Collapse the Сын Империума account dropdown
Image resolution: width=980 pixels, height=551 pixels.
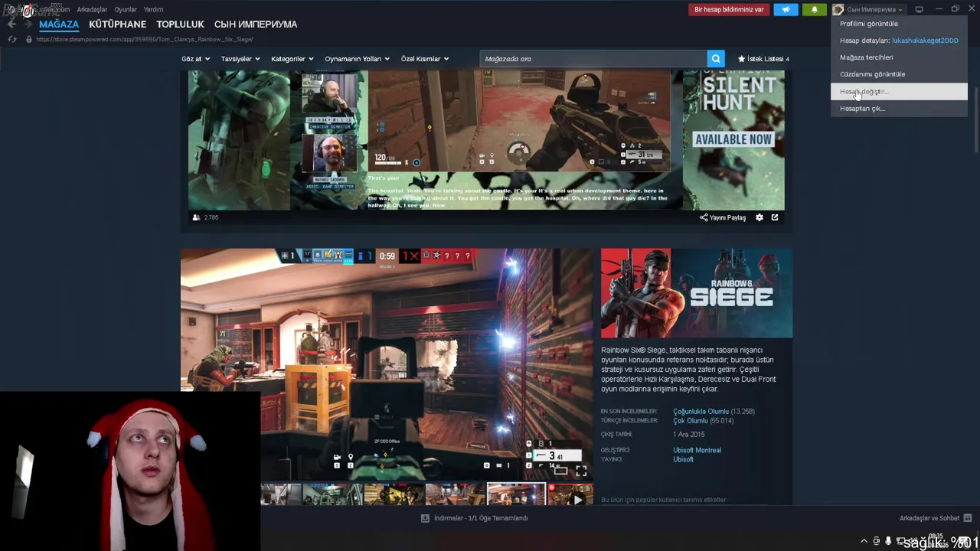[874, 9]
